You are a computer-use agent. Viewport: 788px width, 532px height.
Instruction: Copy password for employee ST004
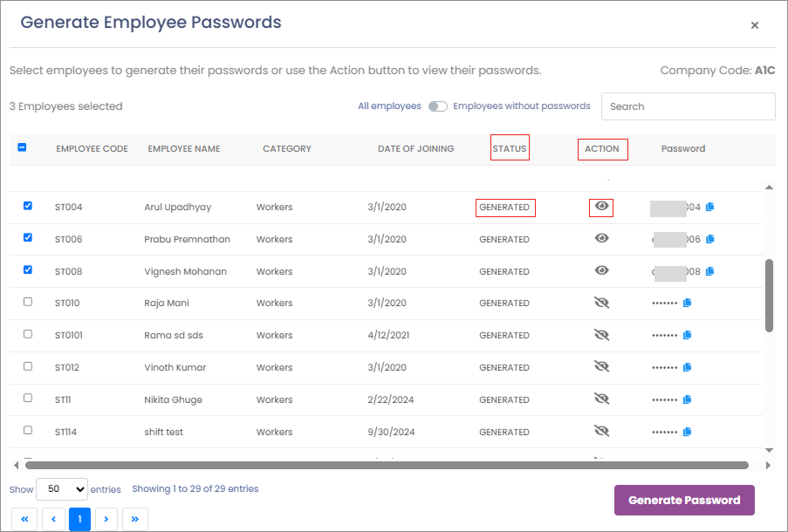click(x=709, y=208)
